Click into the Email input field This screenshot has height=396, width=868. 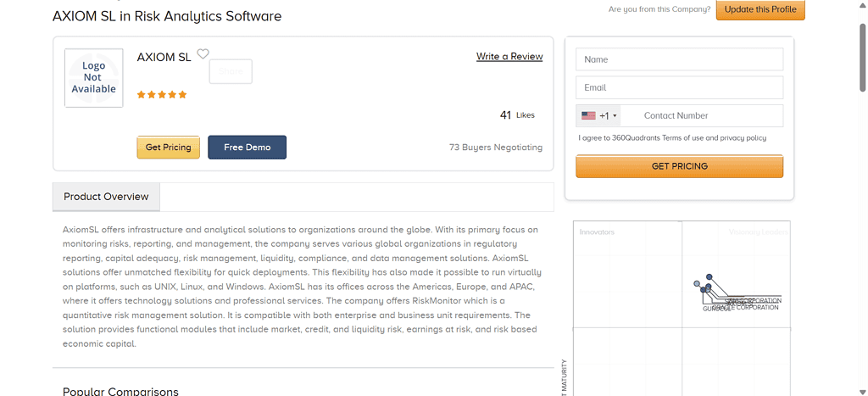point(679,87)
